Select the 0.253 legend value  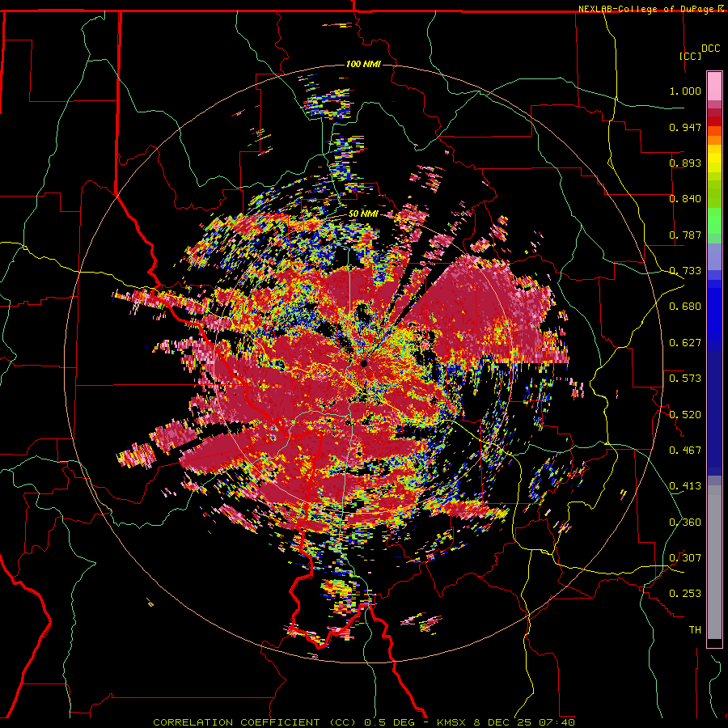685,594
